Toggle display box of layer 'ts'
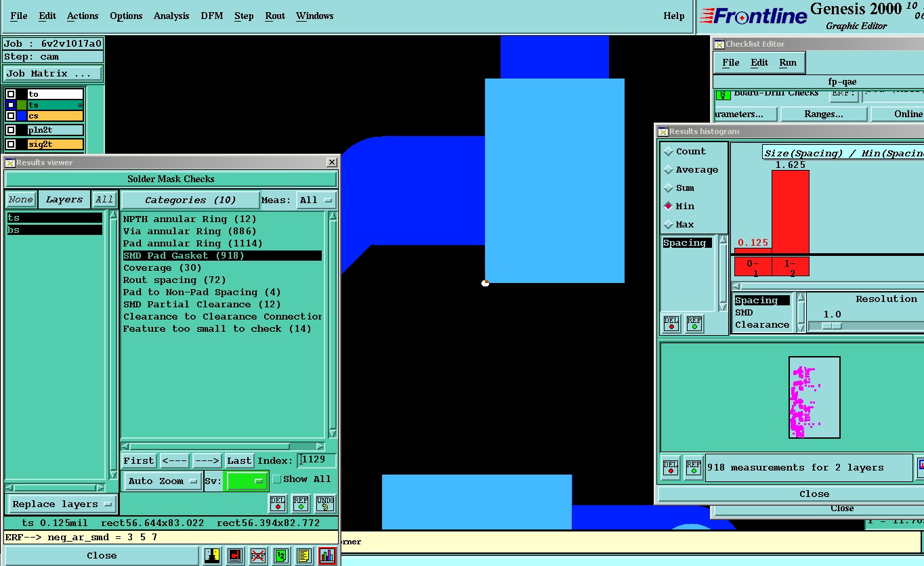The width and height of the screenshot is (924, 566). click(11, 105)
